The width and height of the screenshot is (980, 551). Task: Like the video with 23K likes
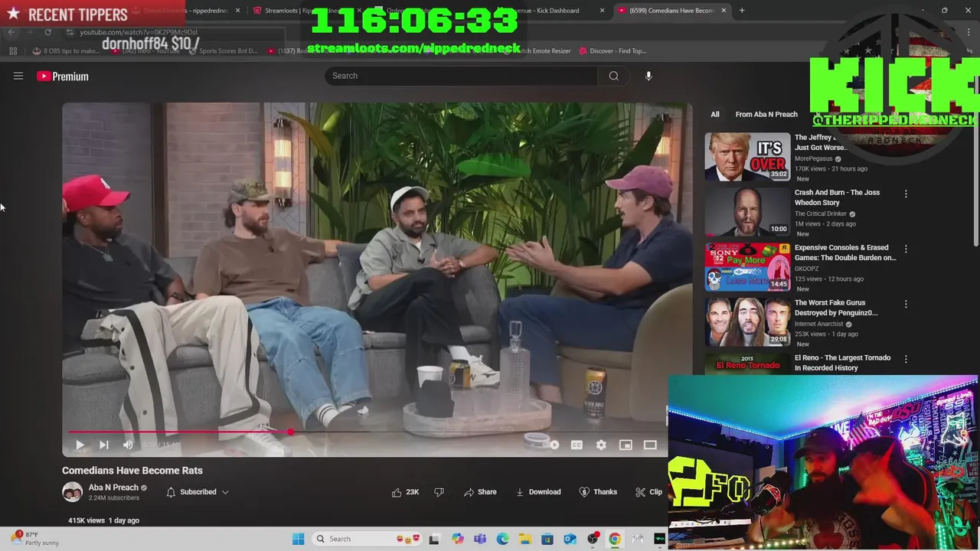point(405,492)
